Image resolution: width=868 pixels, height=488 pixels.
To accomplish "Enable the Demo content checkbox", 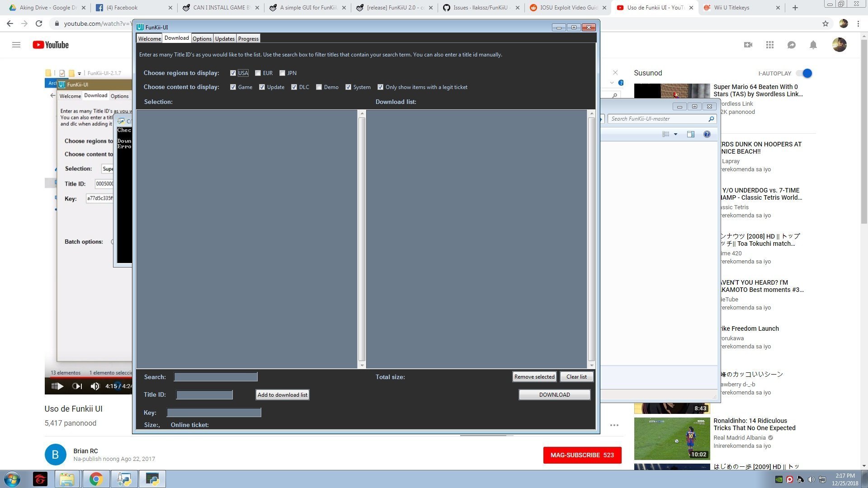I will [319, 87].
